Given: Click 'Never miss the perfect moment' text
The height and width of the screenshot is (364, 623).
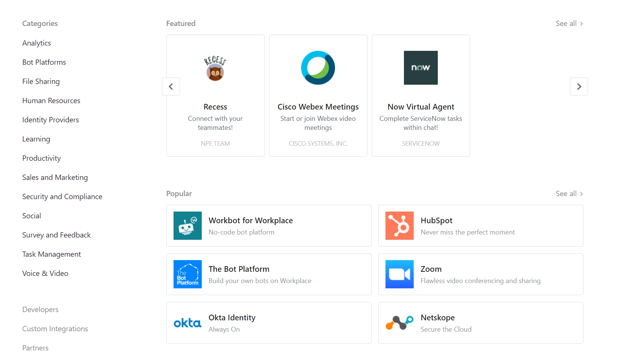Looking at the screenshot, I should [x=468, y=232].
